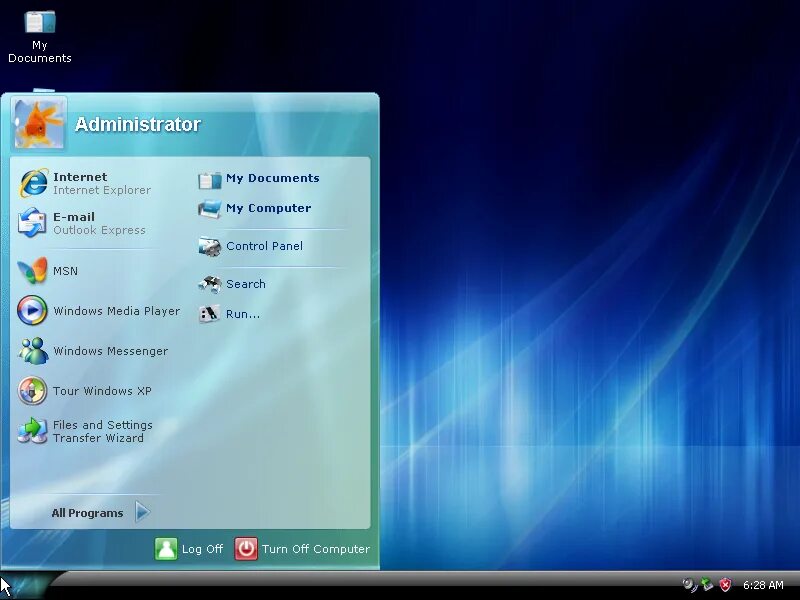Screen dimensions: 800x600
Task: Open the Control Panel icon
Action: (x=210, y=246)
